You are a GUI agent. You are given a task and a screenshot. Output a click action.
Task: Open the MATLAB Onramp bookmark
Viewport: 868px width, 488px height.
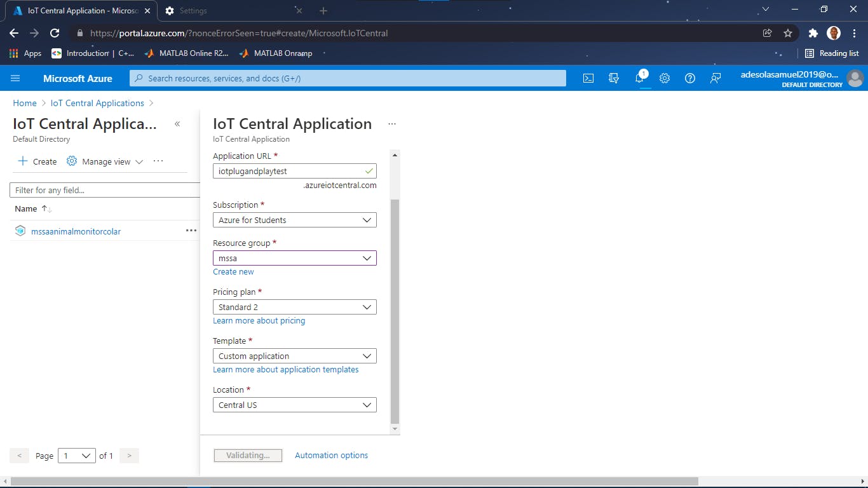[276, 53]
